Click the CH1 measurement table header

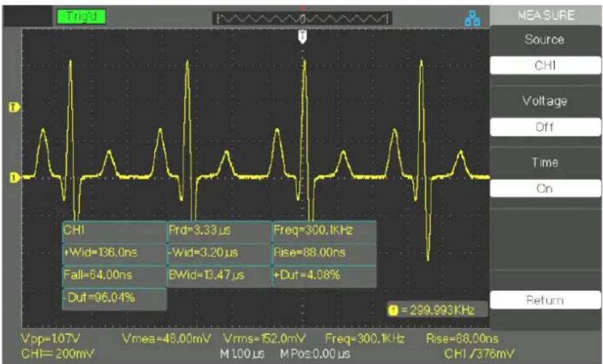pyautogui.click(x=114, y=231)
